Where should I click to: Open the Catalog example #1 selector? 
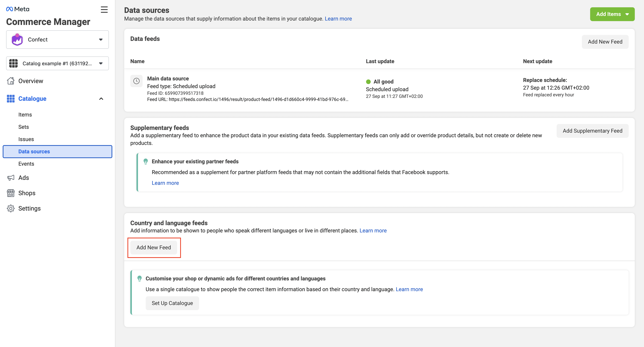click(x=58, y=63)
